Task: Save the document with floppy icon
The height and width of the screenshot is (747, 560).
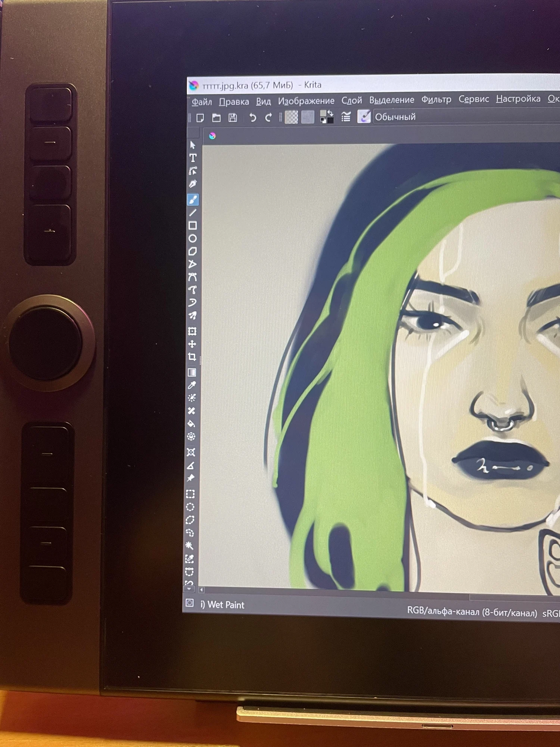Action: pos(233,118)
